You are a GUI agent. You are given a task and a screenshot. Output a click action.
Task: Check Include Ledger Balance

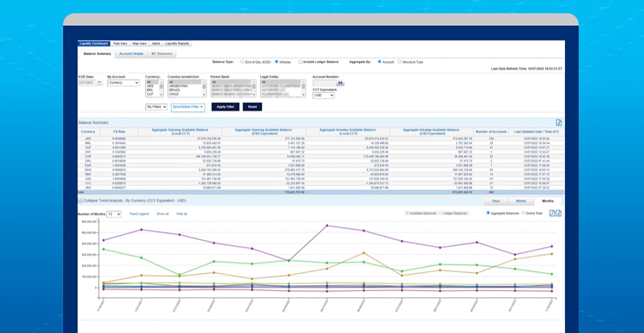300,62
